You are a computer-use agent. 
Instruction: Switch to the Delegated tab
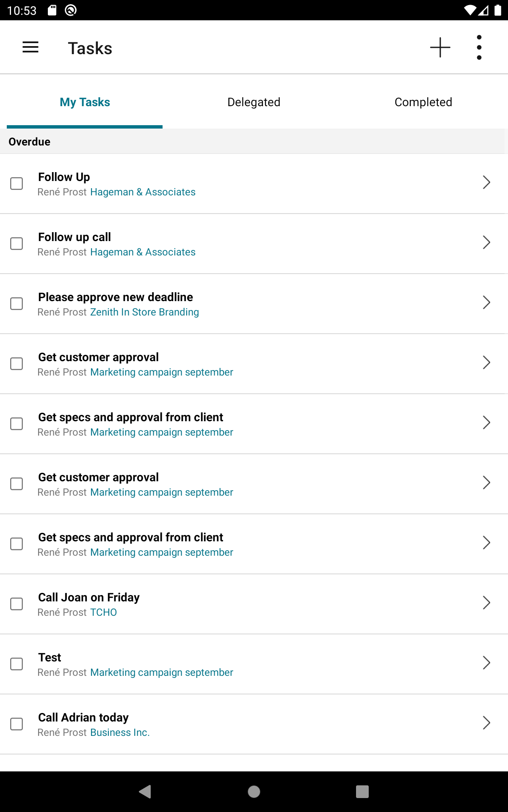[x=254, y=102]
